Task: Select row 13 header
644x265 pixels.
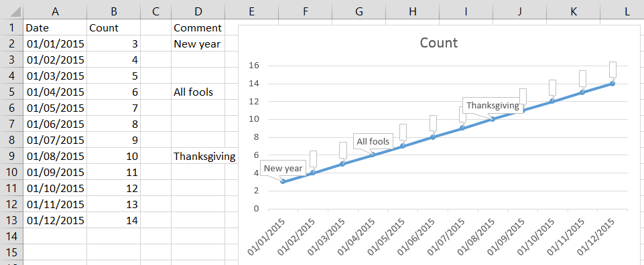Action: pyautogui.click(x=11, y=220)
